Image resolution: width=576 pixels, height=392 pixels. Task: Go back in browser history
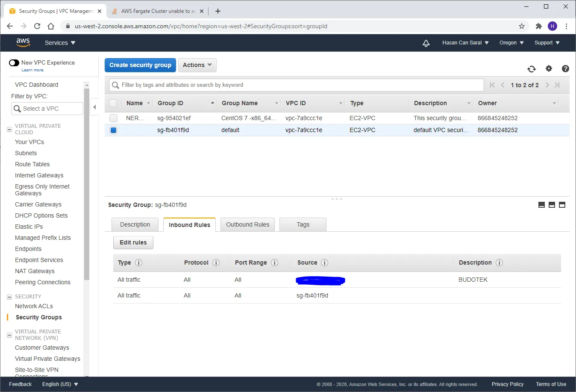10,26
